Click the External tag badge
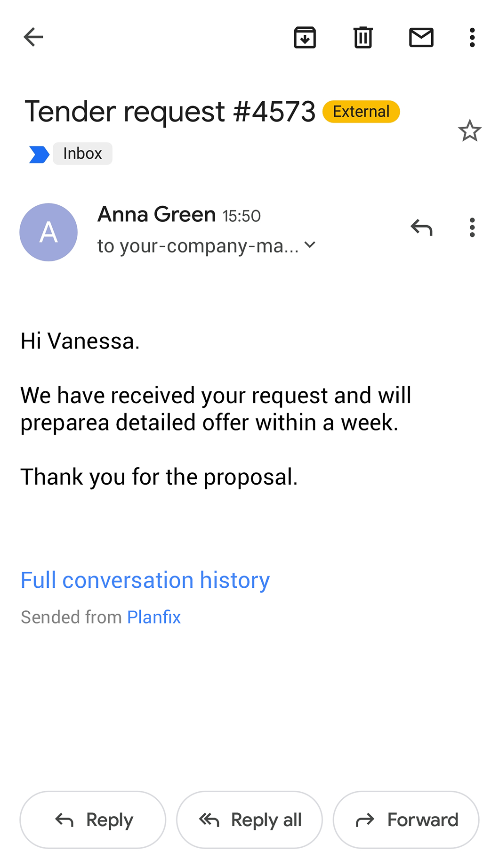 (361, 112)
